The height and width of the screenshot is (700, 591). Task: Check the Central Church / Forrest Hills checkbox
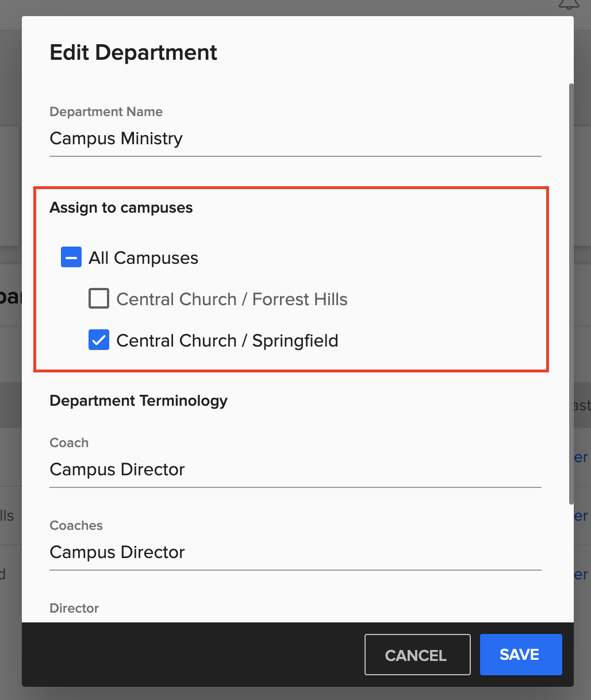98,298
